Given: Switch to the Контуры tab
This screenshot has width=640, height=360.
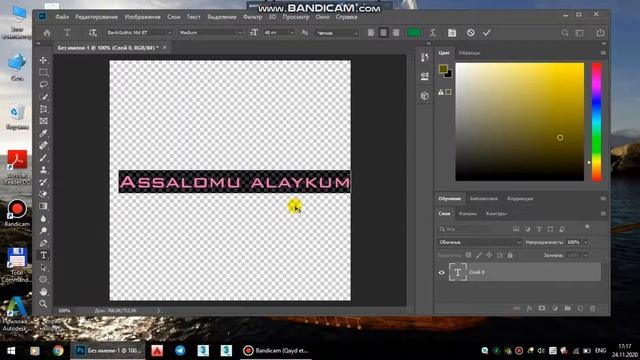Looking at the screenshot, I should (x=496, y=213).
